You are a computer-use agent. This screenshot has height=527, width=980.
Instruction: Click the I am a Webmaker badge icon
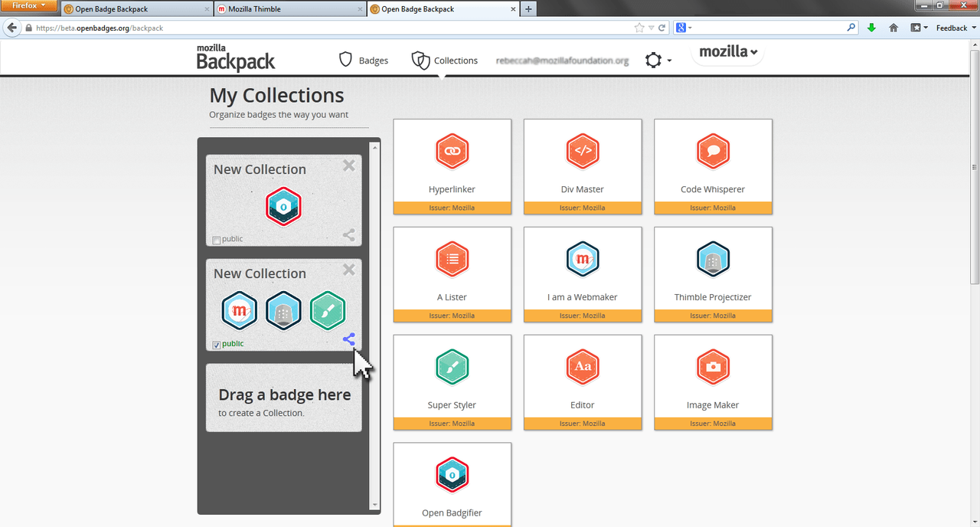pyautogui.click(x=582, y=259)
